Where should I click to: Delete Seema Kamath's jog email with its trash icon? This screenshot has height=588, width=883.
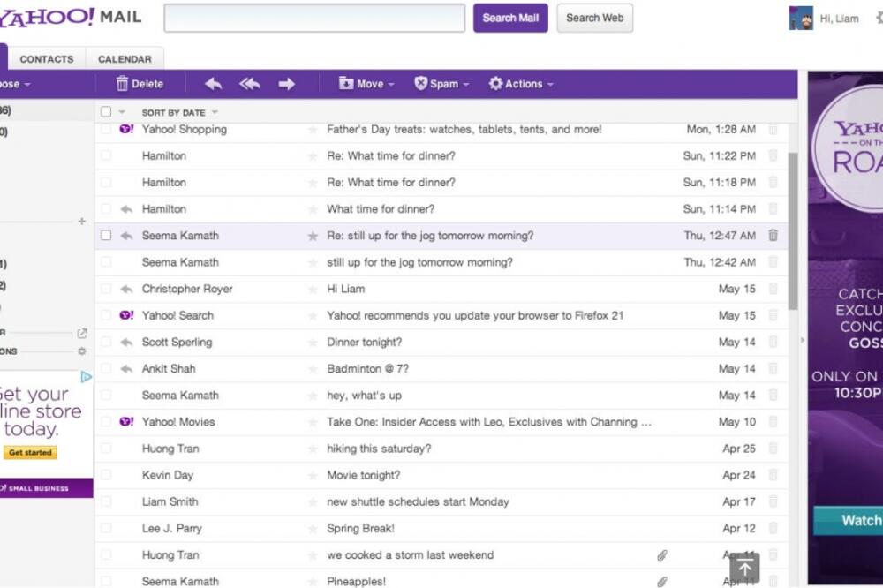(x=774, y=236)
